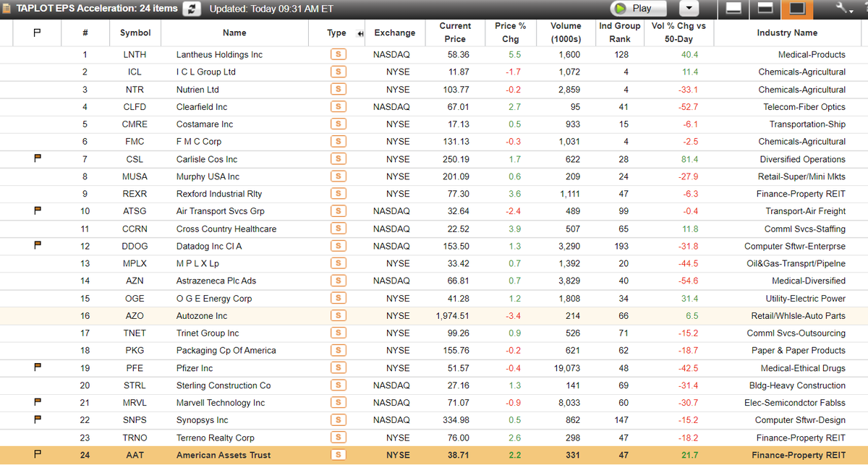Sort by the Ind Group Rank header
The height and width of the screenshot is (465, 868).
(620, 33)
